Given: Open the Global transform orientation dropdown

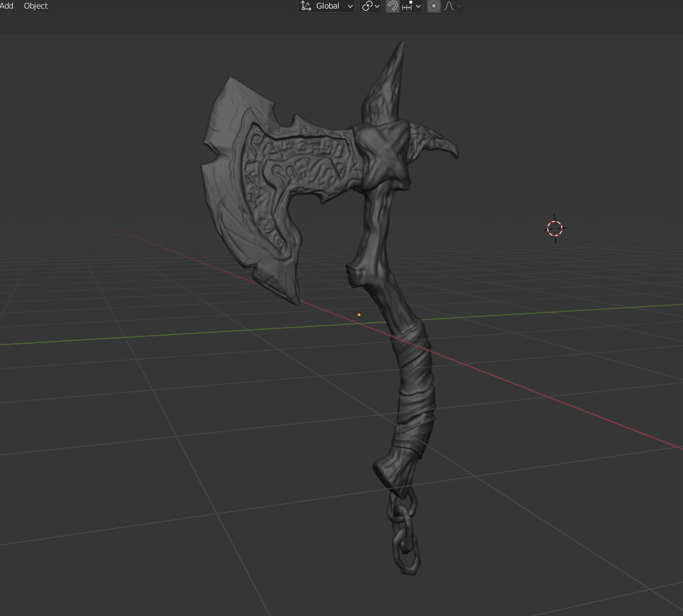Looking at the screenshot, I should pos(332,6).
